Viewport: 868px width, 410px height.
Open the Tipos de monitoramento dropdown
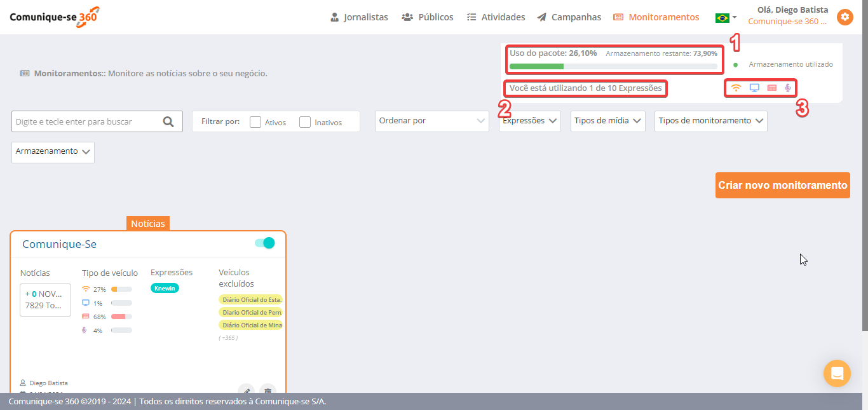coord(711,121)
